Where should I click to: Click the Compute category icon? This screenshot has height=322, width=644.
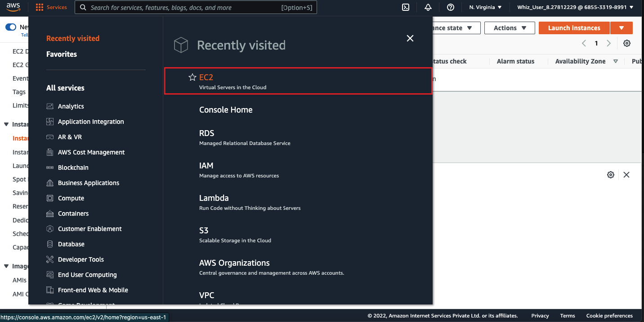(x=50, y=198)
